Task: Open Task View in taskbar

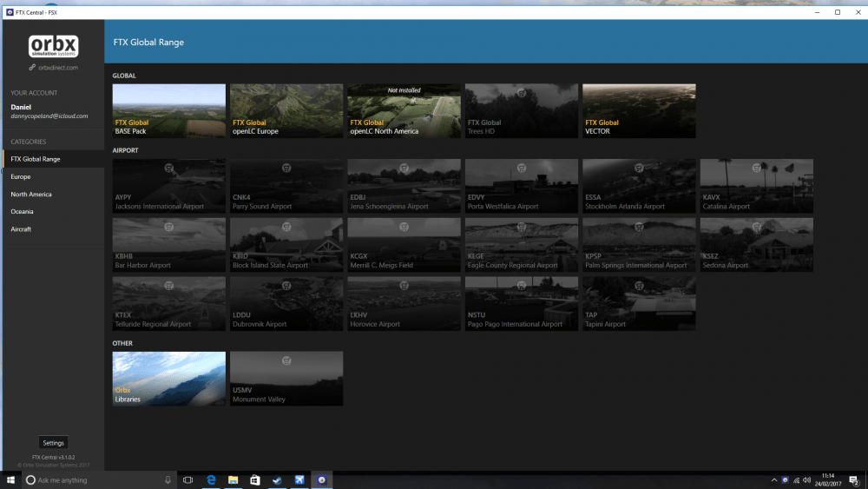Action: (188, 479)
